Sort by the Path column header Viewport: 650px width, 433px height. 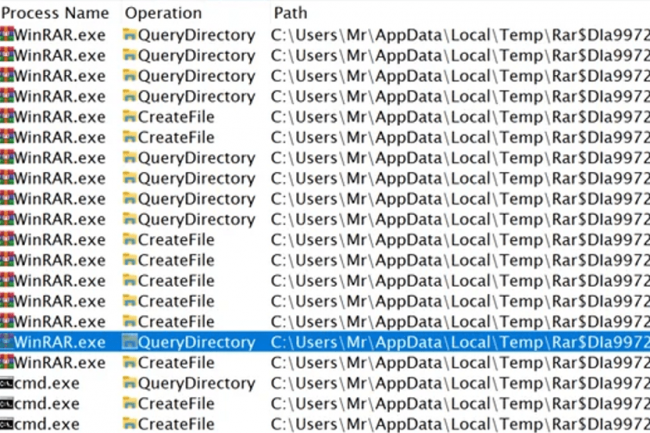click(290, 13)
